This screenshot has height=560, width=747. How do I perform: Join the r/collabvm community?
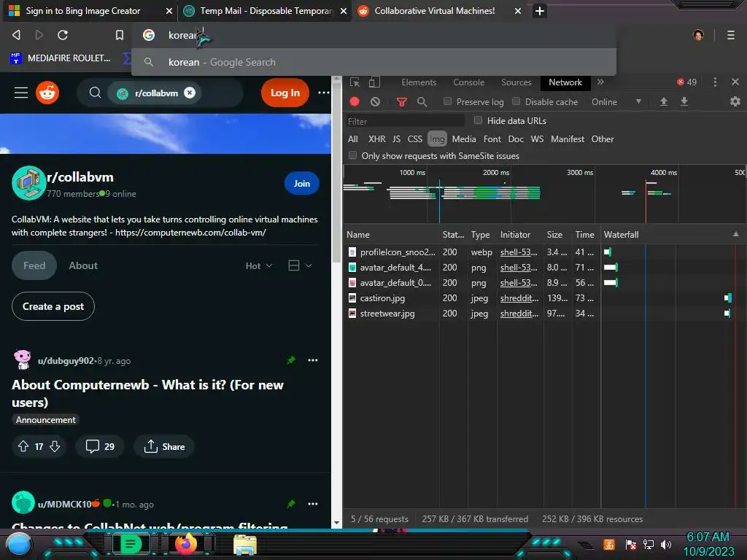click(301, 183)
